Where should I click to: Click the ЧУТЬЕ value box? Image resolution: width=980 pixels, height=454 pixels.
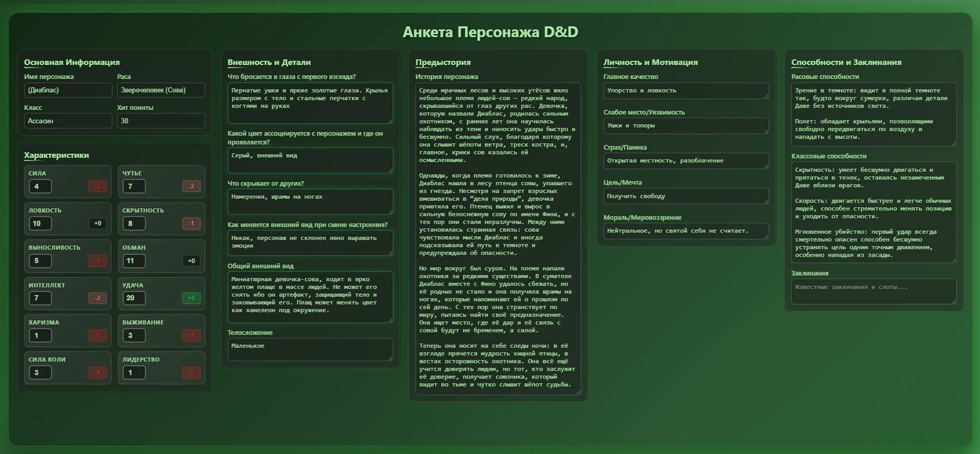click(134, 186)
